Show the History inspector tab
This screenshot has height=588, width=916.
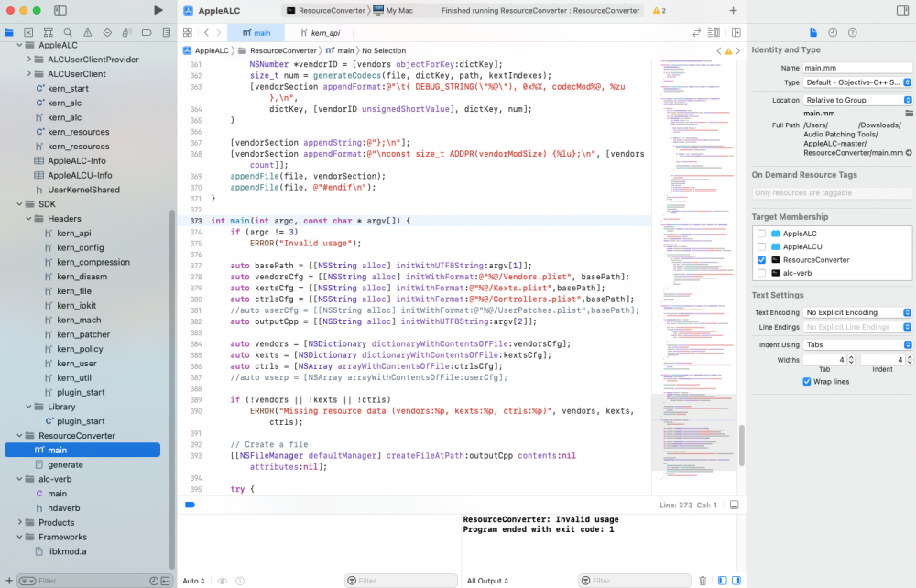pos(833,33)
